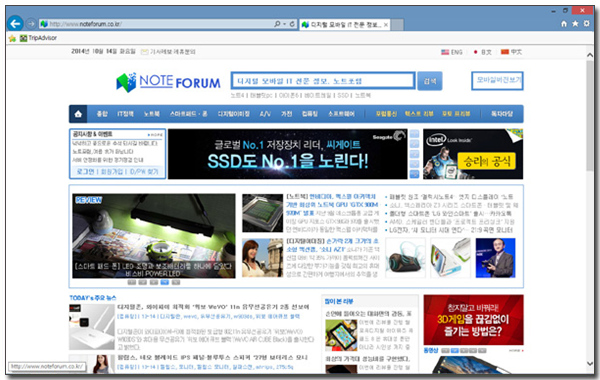600x380 pixels.
Task: Close the current browser tab
Action: pyautogui.click(x=386, y=25)
